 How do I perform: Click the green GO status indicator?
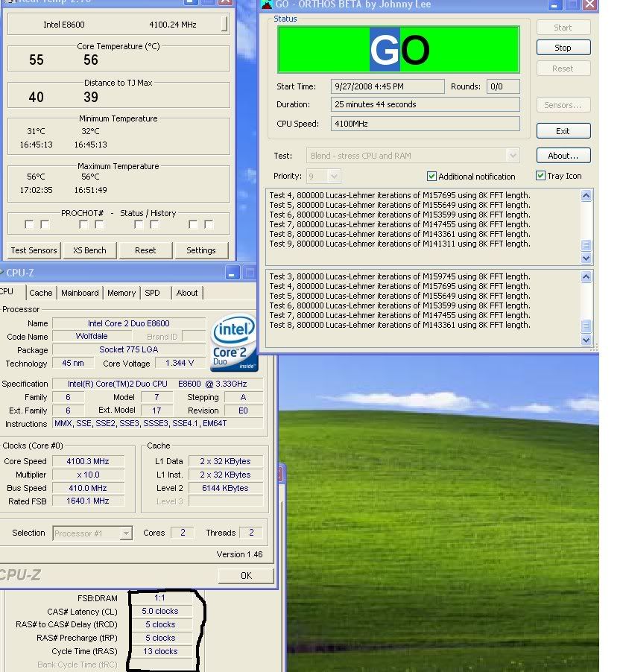(x=399, y=49)
